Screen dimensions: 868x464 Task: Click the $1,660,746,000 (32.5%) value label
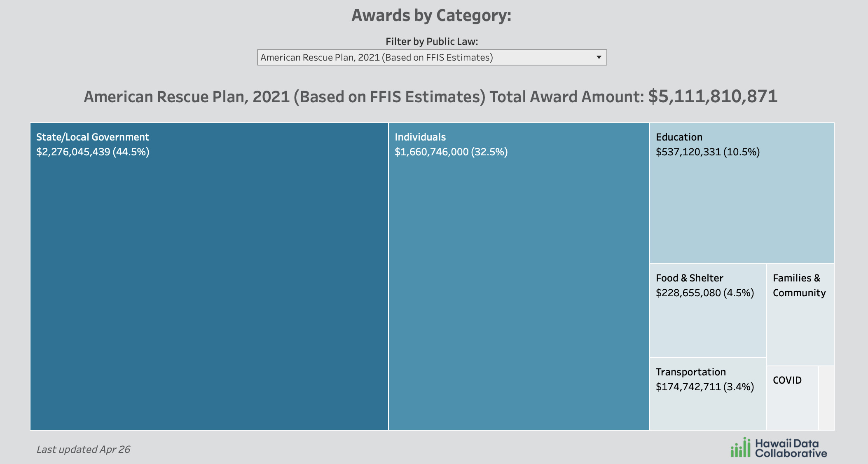coord(451,152)
